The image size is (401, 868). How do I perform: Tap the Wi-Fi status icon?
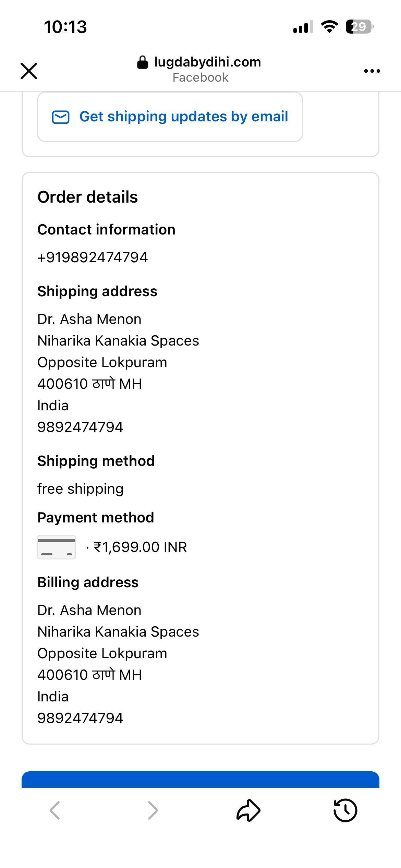point(329,27)
